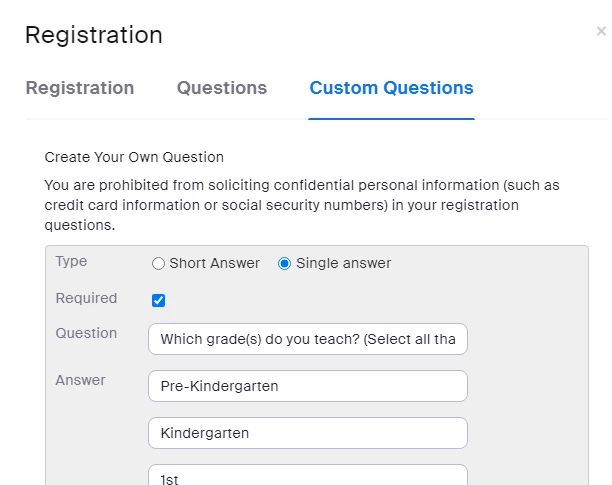Select the Custom Questions tab
The width and height of the screenshot is (612, 485).
tap(391, 88)
